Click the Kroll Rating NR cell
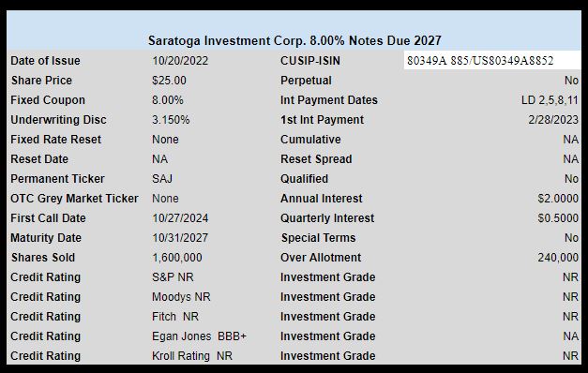588x373 pixels. (192, 356)
